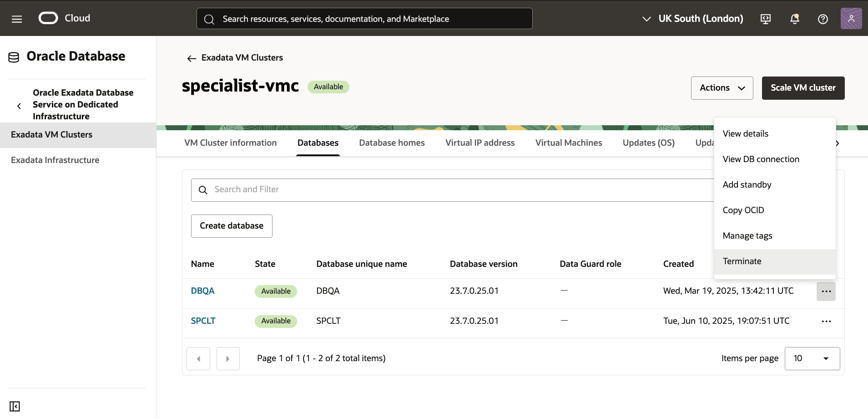Open the Virtual IP address tab
Screen dimensions: 868x419
coord(480,143)
